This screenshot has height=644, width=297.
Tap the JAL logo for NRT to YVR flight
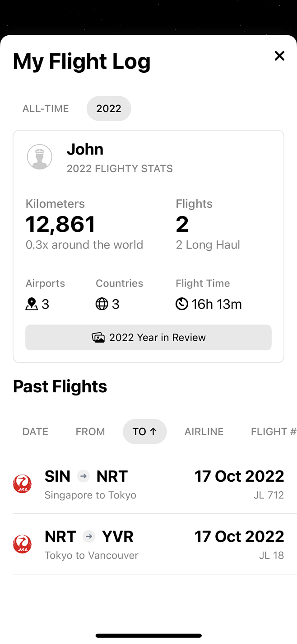click(x=22, y=544)
